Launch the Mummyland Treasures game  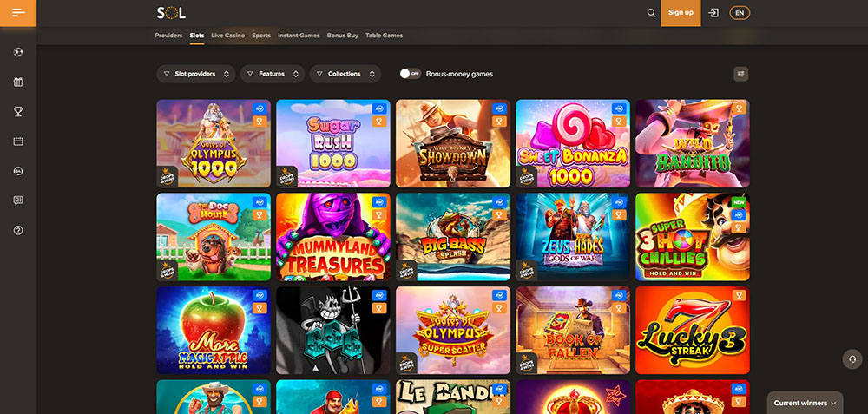(x=333, y=237)
